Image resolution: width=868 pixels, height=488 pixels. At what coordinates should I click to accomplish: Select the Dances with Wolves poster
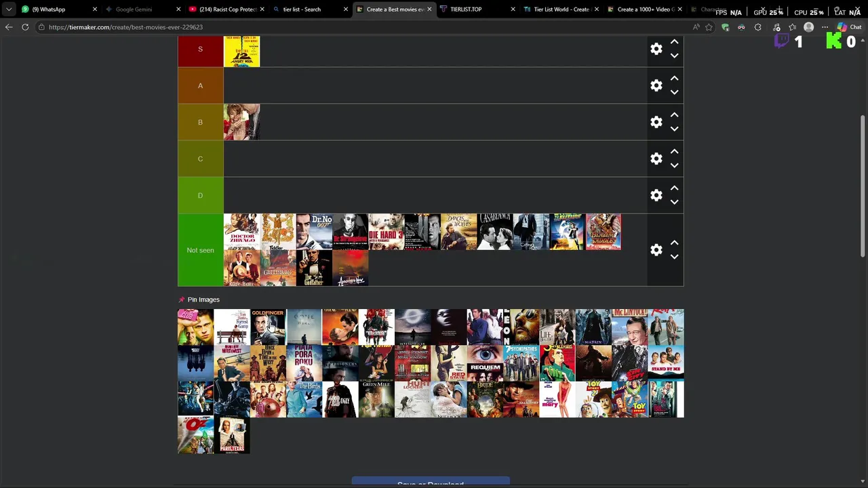click(x=458, y=232)
